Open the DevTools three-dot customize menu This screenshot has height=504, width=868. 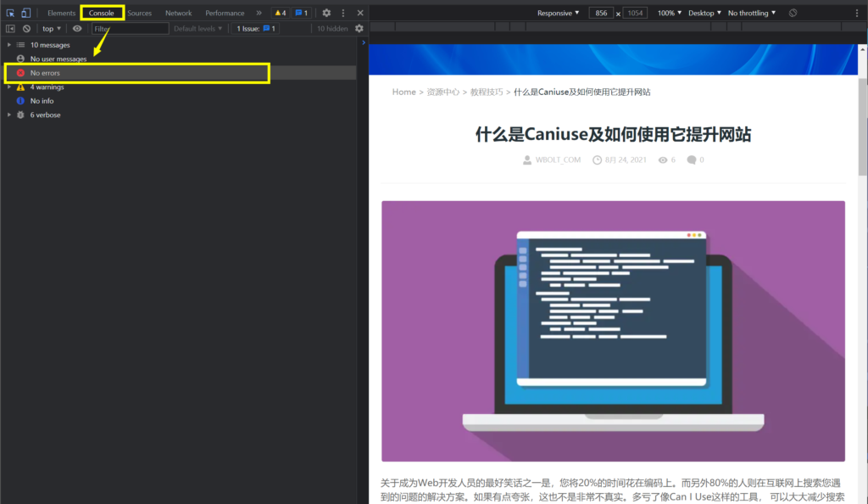(342, 13)
